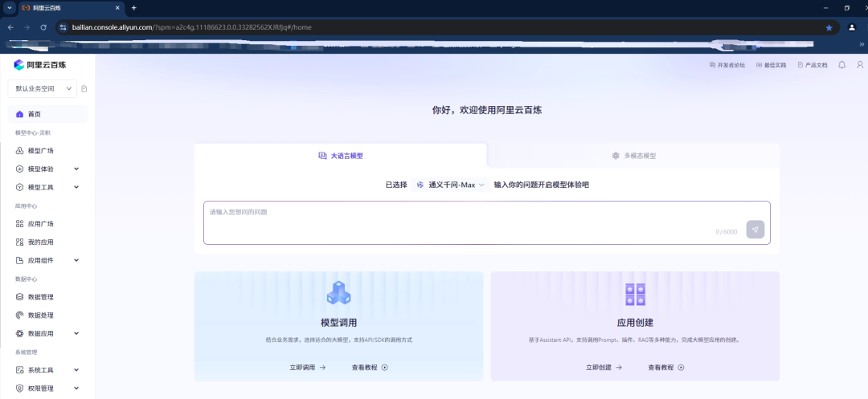Click the 数据应用 gear icon
The image size is (868, 399).
tap(20, 333)
